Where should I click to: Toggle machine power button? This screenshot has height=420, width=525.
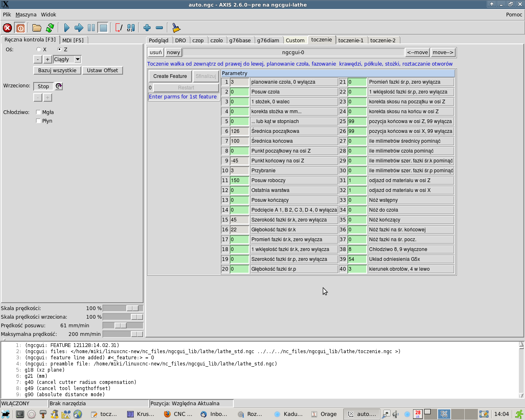tap(20, 28)
